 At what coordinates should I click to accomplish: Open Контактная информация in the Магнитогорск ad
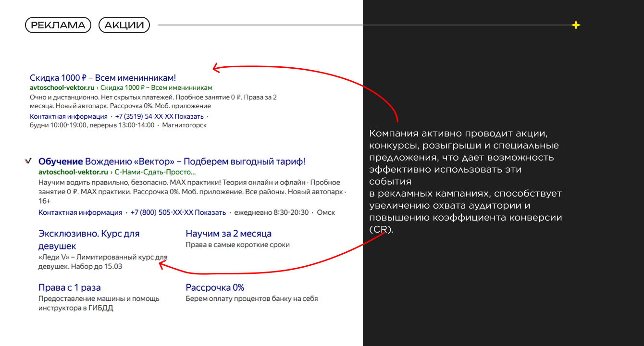[x=69, y=117]
